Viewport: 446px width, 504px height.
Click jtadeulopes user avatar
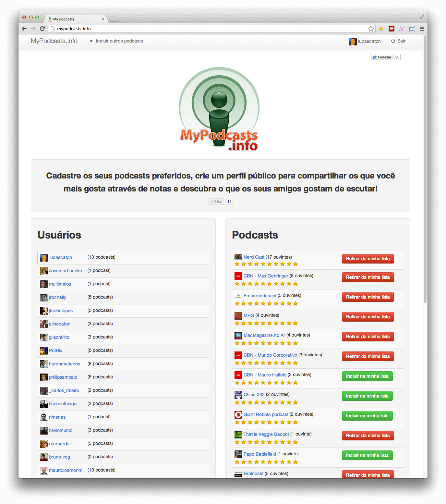(44, 311)
